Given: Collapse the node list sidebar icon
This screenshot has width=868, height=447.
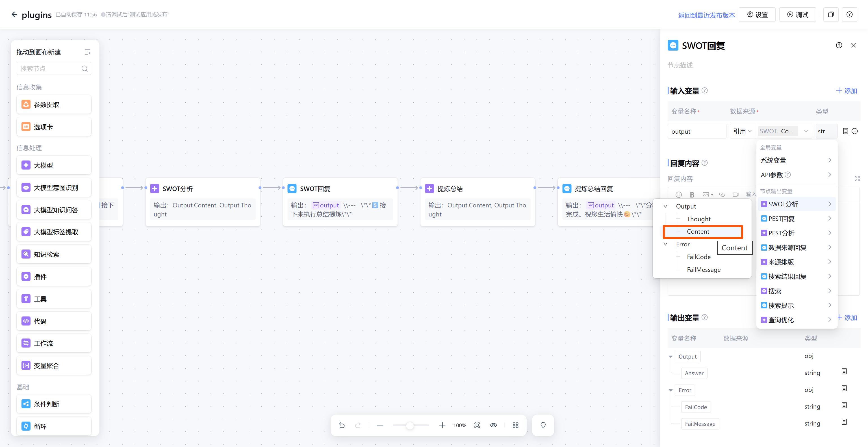Looking at the screenshot, I should 87,52.
